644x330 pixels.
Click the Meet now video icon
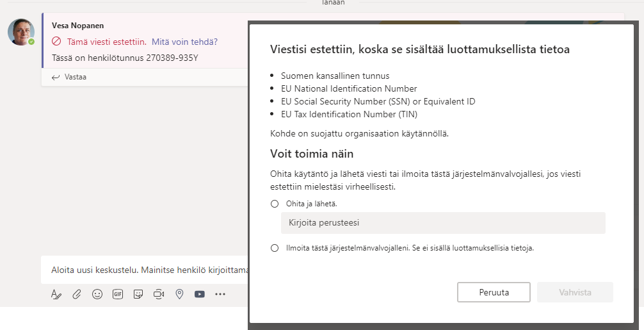tap(159, 294)
